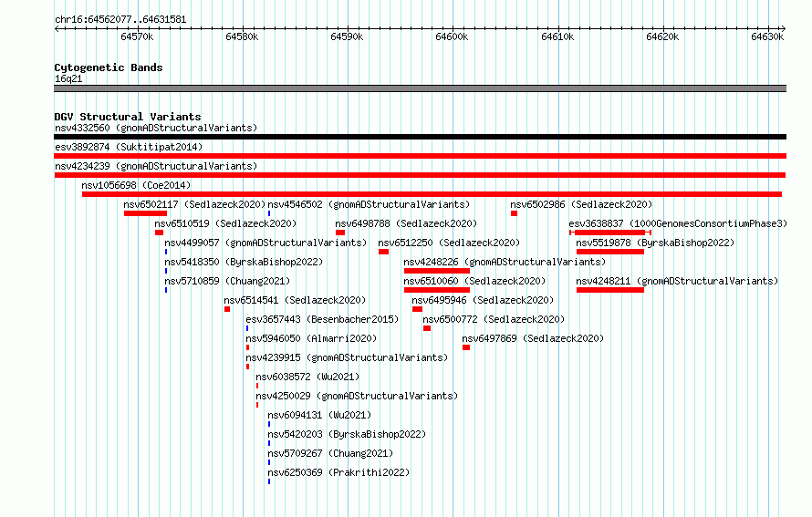Open nsv6500772 (Sedlazeck2020) label
Screen dimensions: 812x517
pos(494,319)
